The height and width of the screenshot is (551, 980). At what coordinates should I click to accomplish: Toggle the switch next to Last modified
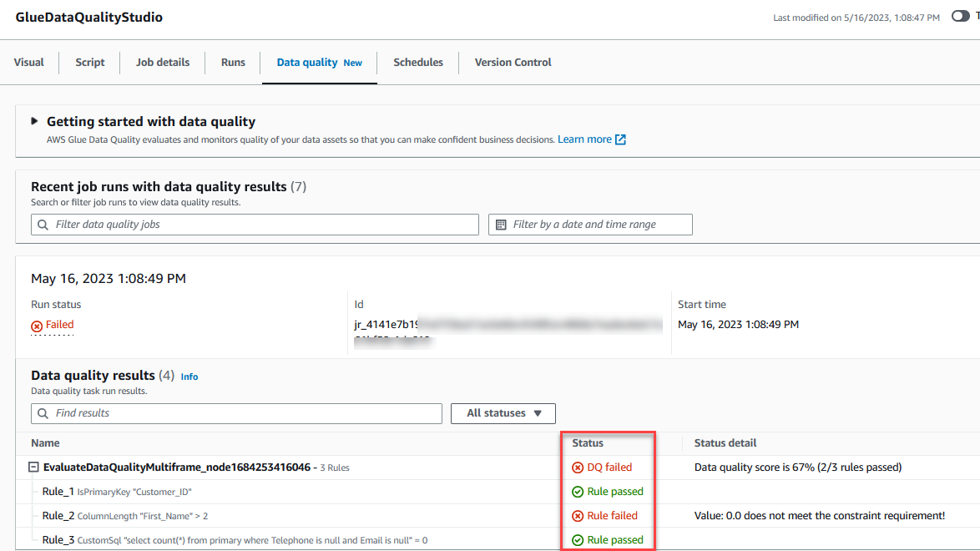tap(961, 16)
